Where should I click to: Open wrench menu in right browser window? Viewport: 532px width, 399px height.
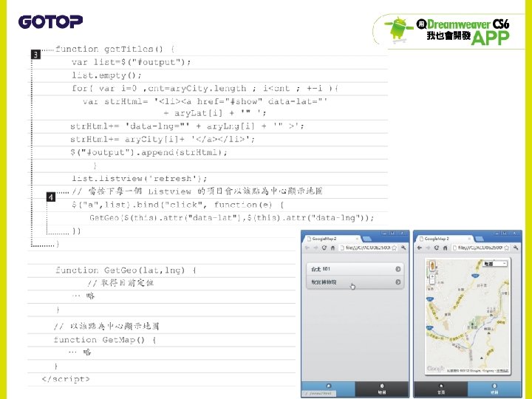[516, 248]
